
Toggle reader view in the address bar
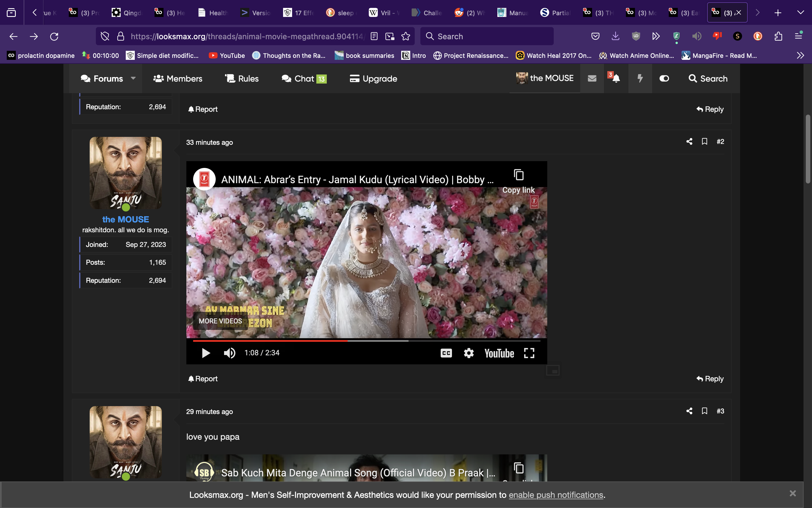[374, 36]
